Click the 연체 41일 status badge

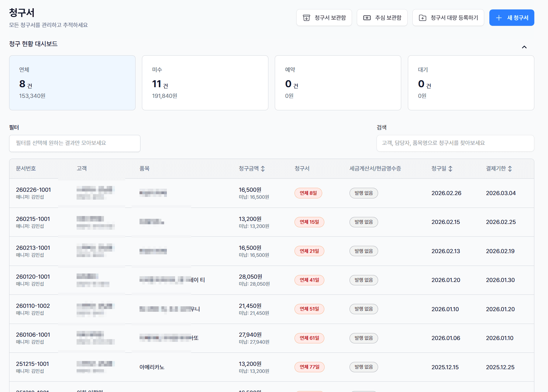(x=309, y=280)
